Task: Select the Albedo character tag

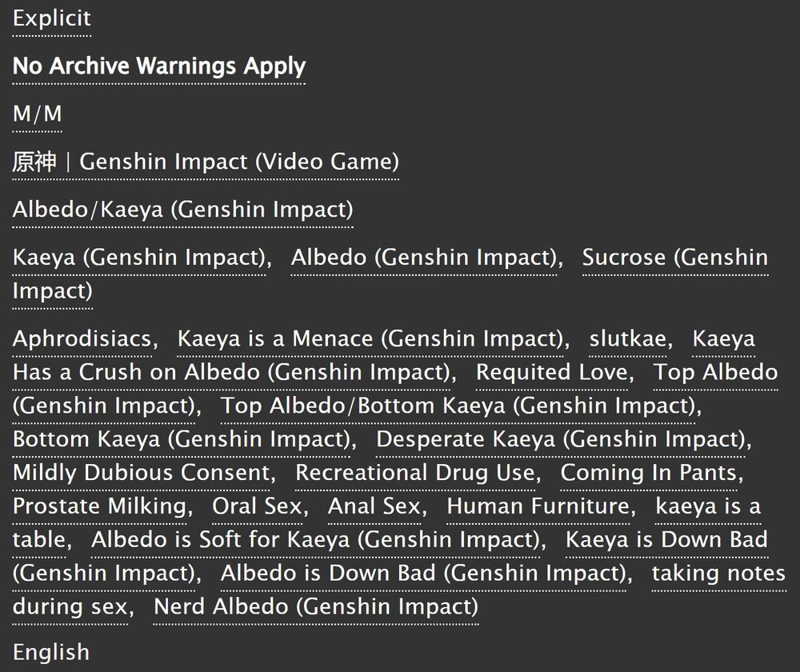Action: pyautogui.click(x=423, y=258)
